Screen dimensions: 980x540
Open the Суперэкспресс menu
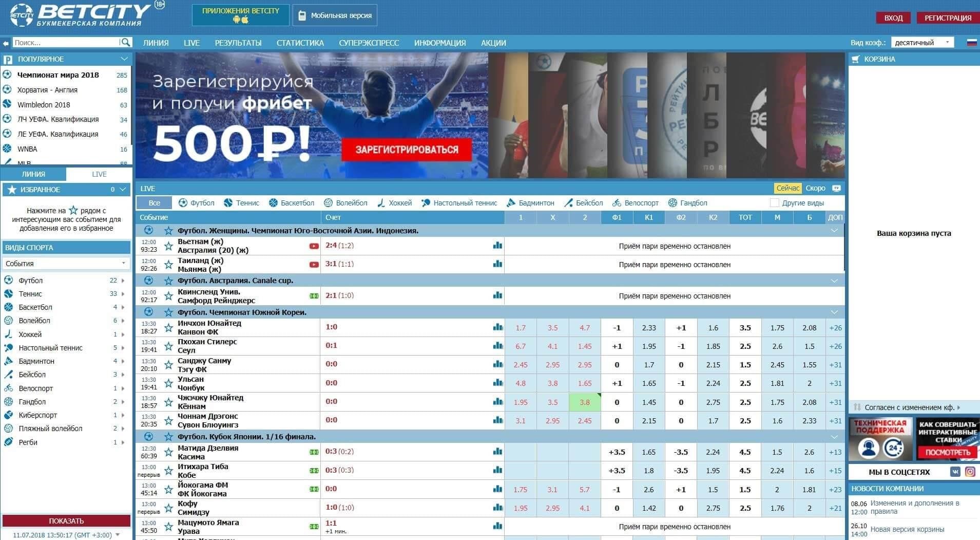click(369, 43)
